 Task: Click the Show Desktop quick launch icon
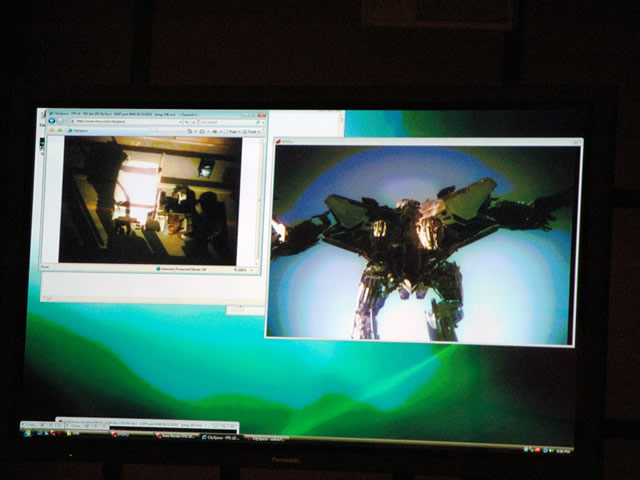tap(39, 433)
